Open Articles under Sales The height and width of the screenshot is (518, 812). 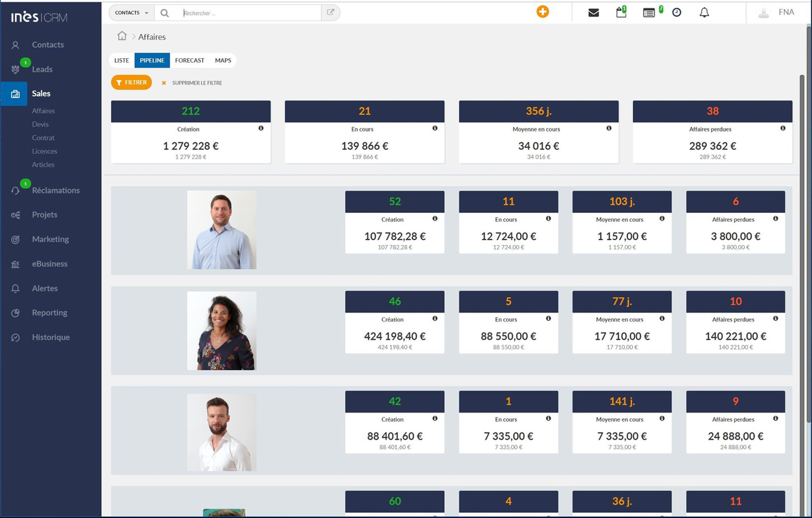(43, 164)
